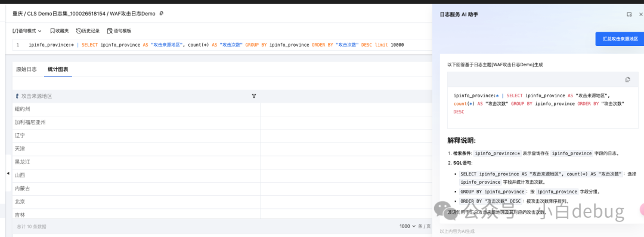Collapse the left side panel arrow

[x=8, y=174]
